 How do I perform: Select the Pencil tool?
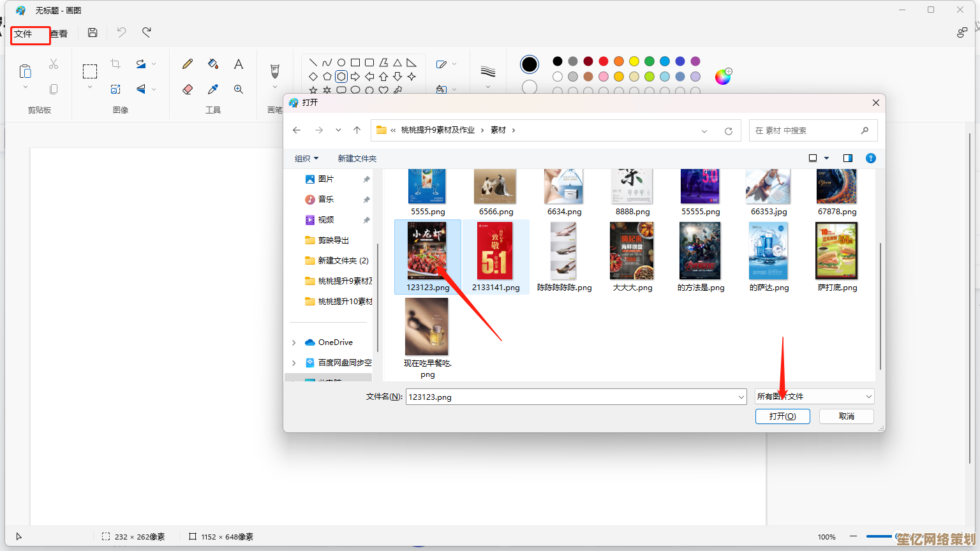point(188,64)
